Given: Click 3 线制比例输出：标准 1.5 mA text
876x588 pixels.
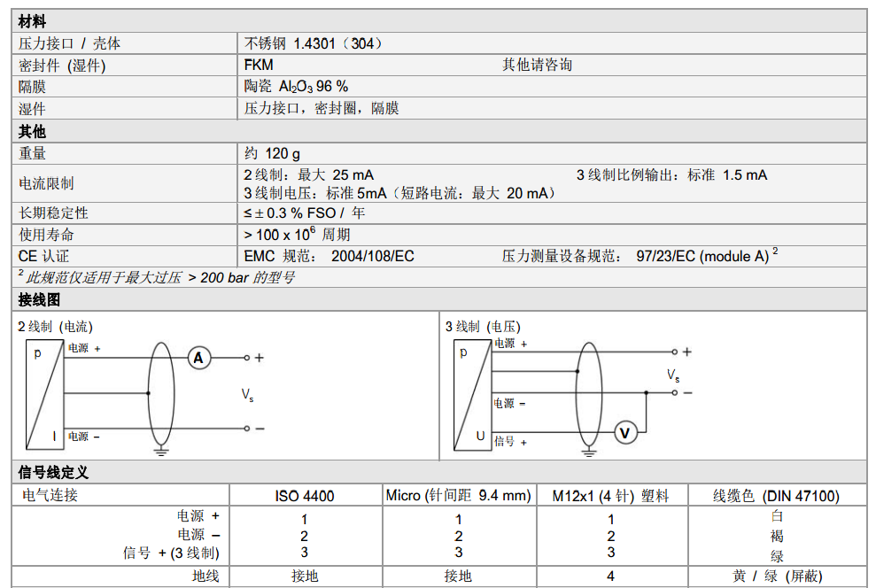Looking at the screenshot, I should (671, 174).
